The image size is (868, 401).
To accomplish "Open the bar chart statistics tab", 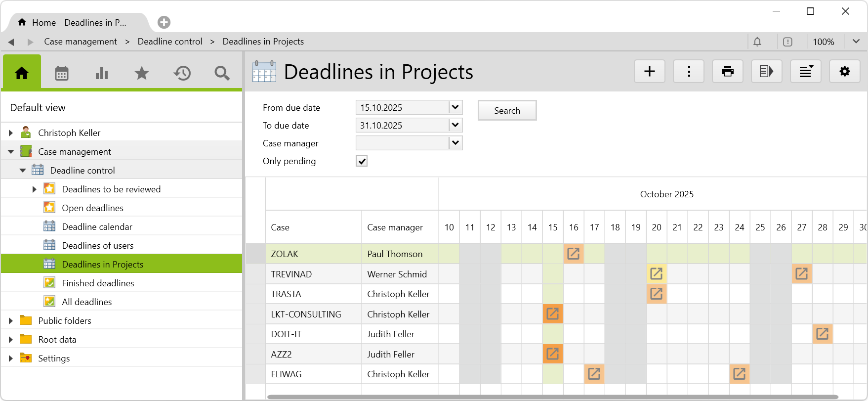I will pos(102,73).
